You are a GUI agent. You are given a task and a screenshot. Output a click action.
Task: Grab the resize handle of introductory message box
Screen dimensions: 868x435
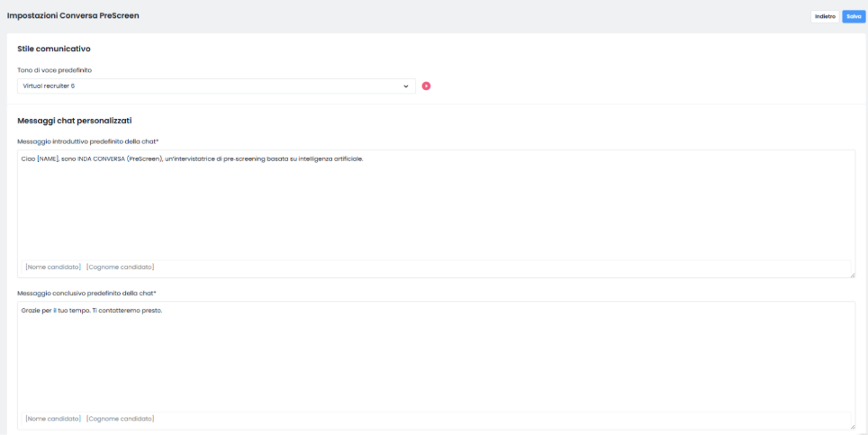tap(853, 275)
